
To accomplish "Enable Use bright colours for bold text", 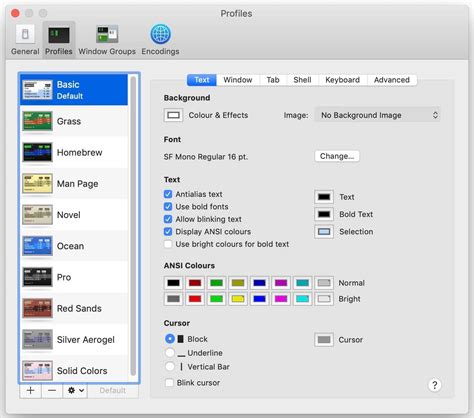I will coord(168,244).
